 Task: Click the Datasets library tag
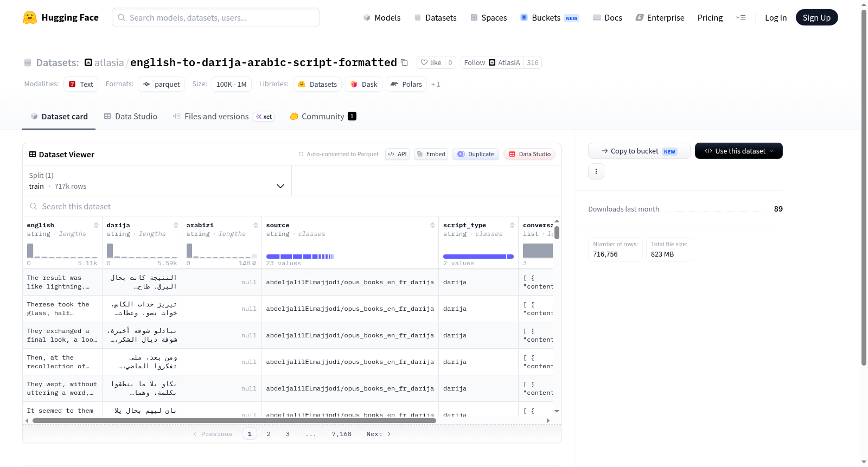coord(317,84)
